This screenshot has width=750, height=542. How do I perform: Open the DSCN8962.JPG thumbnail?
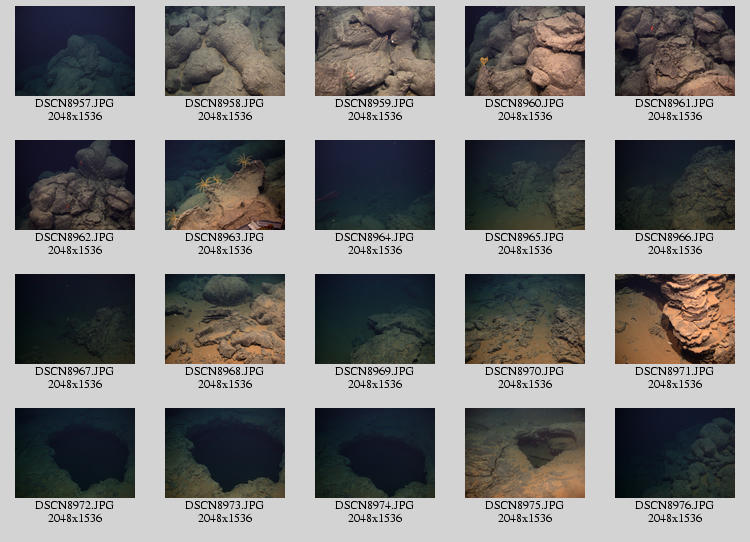click(x=75, y=185)
